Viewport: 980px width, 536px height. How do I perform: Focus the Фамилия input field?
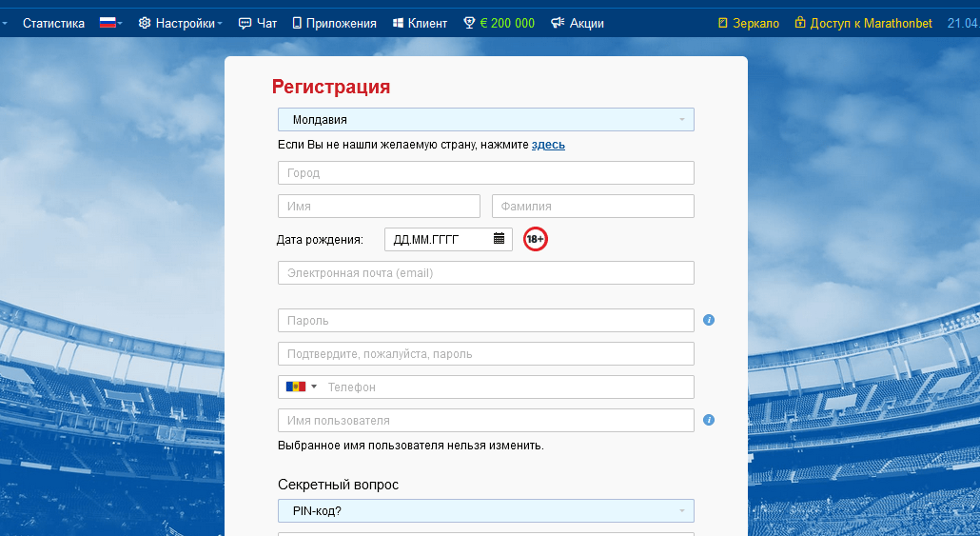pos(593,206)
